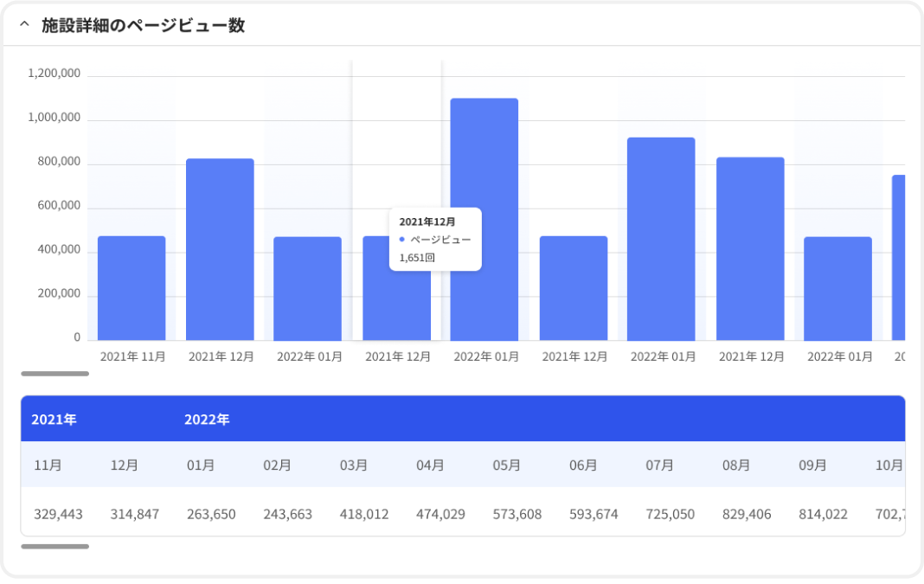Click the 10月 column header
The height and width of the screenshot is (584, 924).
click(889, 465)
